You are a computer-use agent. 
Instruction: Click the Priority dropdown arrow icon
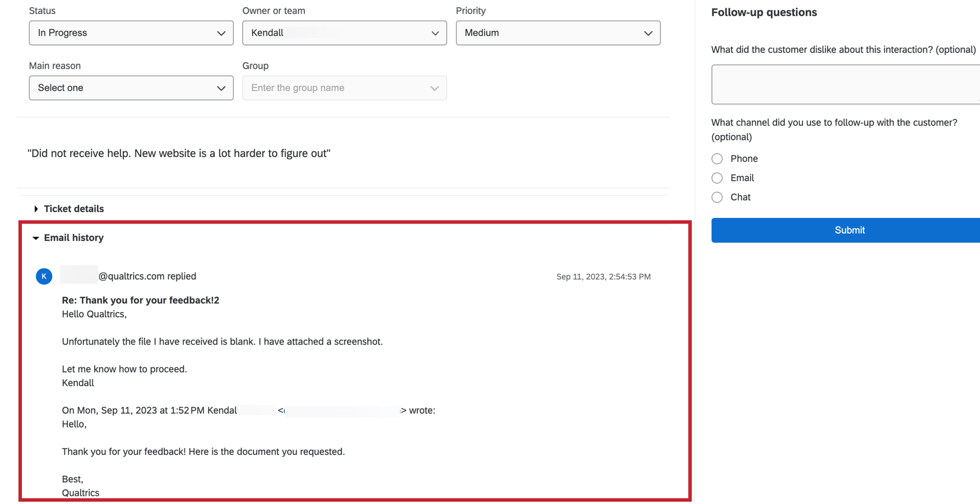coord(649,33)
